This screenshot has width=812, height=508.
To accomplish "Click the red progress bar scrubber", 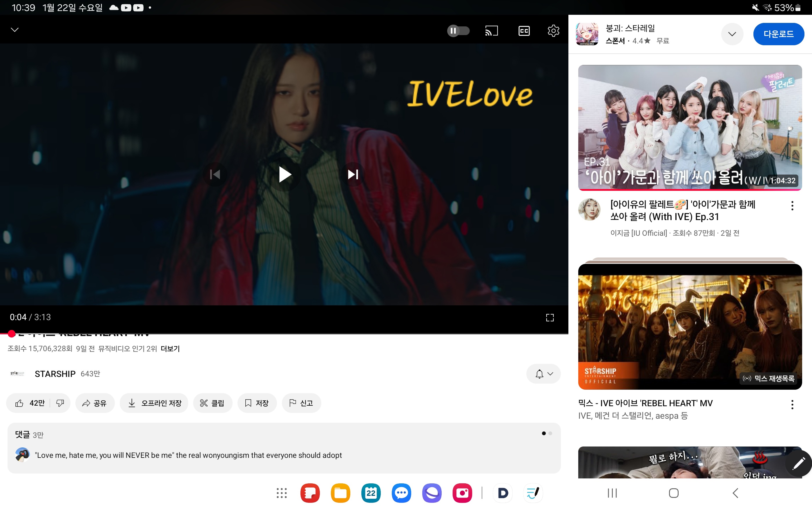I will tap(11, 334).
